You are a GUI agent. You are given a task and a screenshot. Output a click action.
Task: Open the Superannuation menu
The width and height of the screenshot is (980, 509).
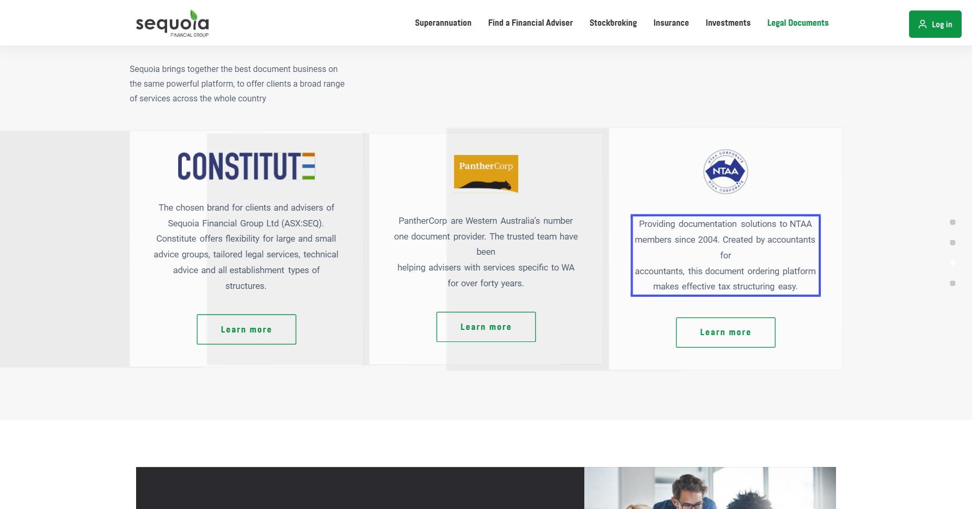[443, 23]
